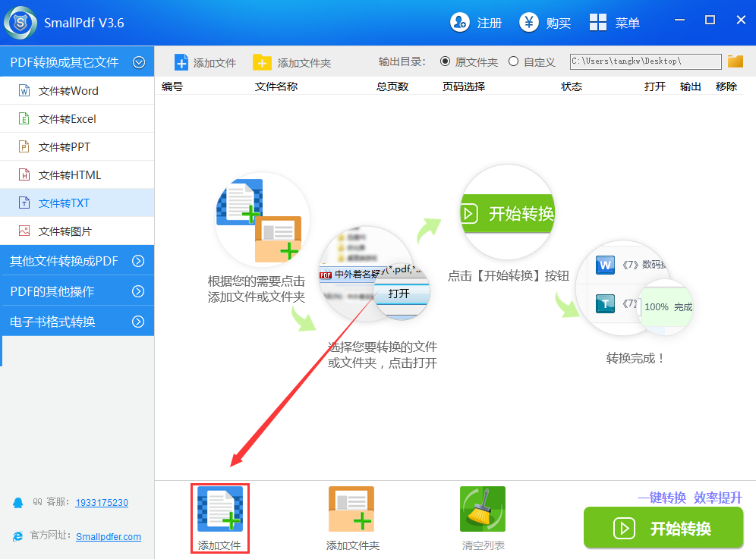The width and height of the screenshot is (756, 559).
Task: Open QQ support number 1933175230 link
Action: click(102, 503)
